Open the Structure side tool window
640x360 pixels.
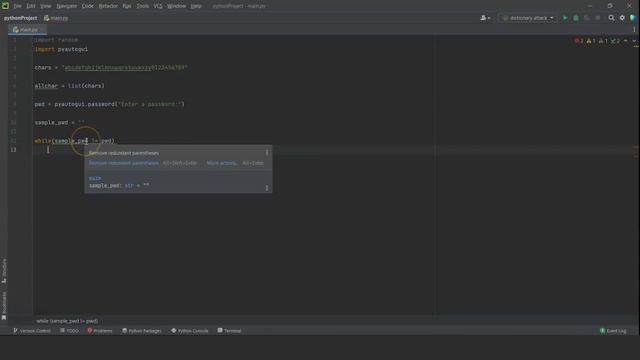(4, 271)
